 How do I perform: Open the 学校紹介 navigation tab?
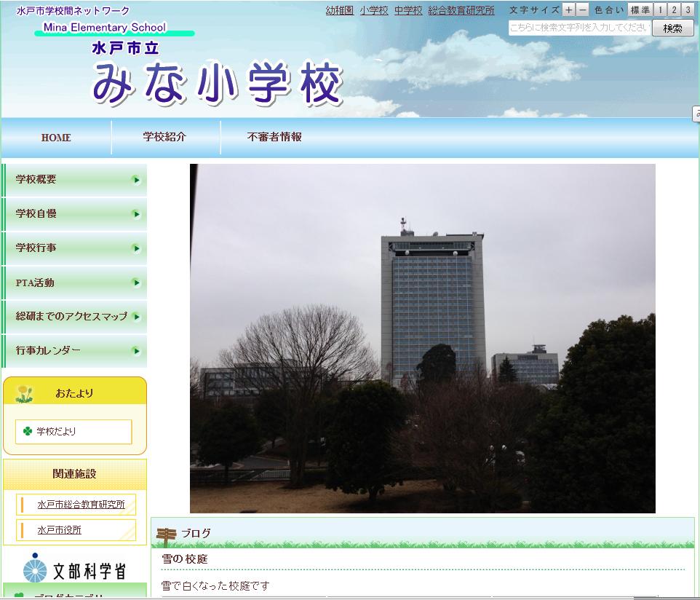pos(164,137)
